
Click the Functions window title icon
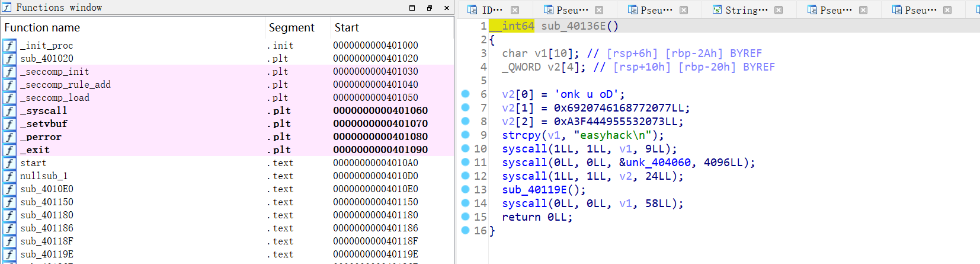(x=7, y=7)
